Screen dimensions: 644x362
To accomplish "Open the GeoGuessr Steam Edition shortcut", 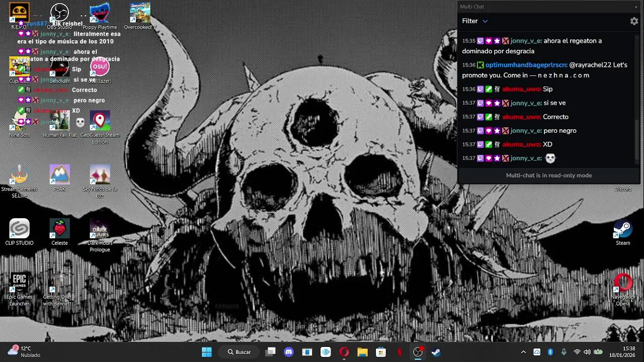I will pyautogui.click(x=100, y=127).
